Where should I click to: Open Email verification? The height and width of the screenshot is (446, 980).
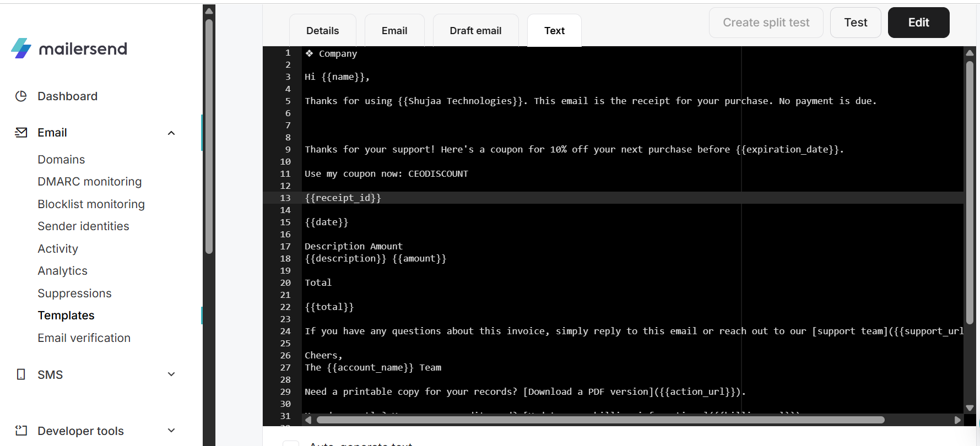coord(84,338)
